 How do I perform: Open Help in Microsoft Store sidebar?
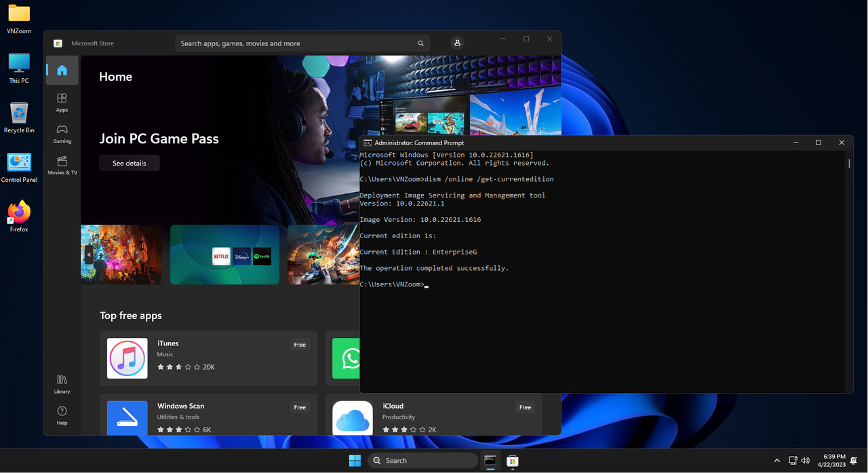point(62,415)
